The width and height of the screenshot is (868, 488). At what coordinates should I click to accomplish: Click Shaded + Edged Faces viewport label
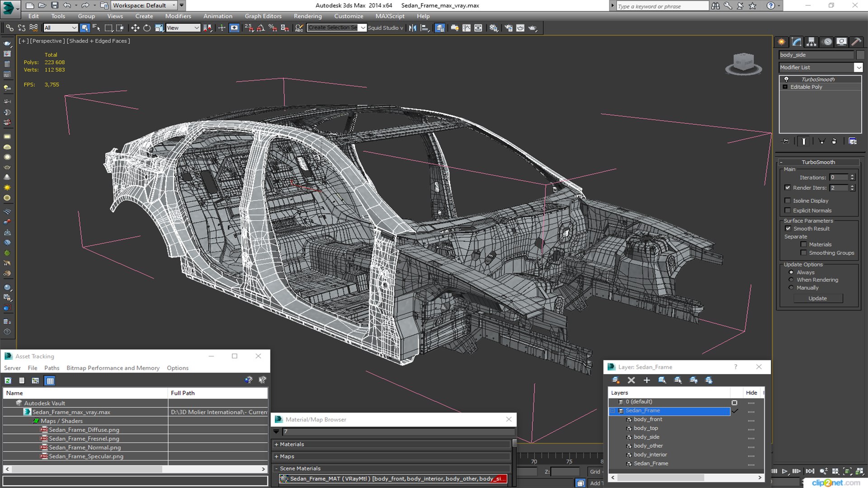(98, 41)
